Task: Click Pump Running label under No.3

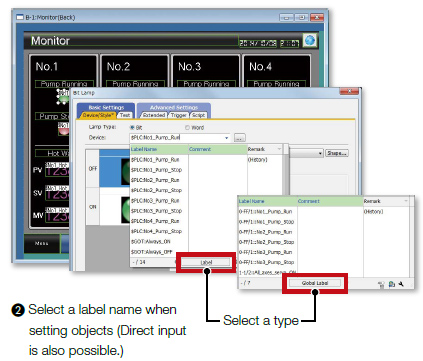Action: [x=206, y=84]
